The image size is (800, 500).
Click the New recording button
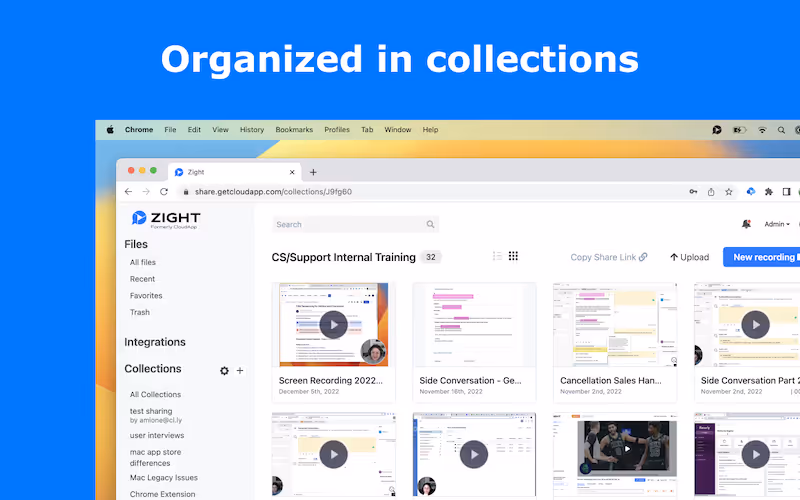pyautogui.click(x=762, y=257)
